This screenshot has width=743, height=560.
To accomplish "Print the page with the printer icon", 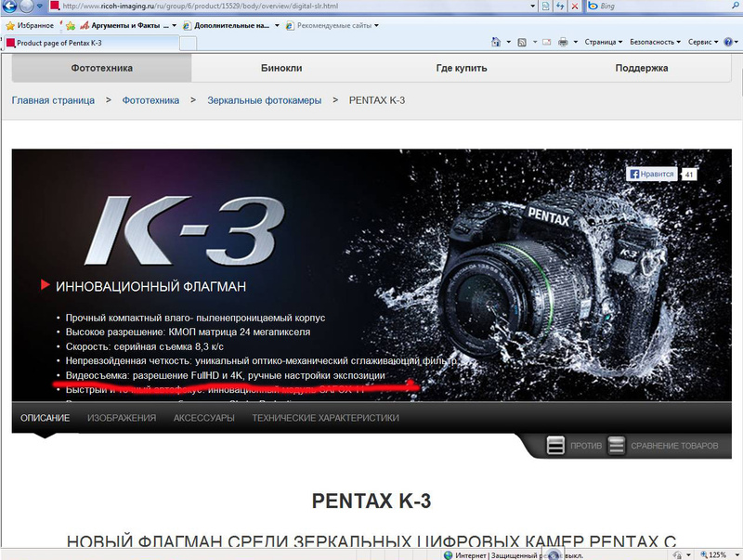I will (x=563, y=42).
